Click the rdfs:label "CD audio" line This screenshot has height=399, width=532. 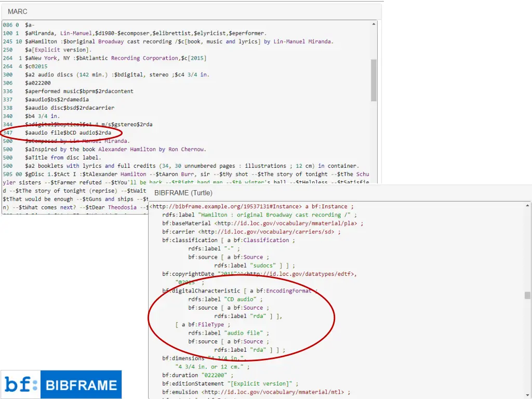pos(225,299)
